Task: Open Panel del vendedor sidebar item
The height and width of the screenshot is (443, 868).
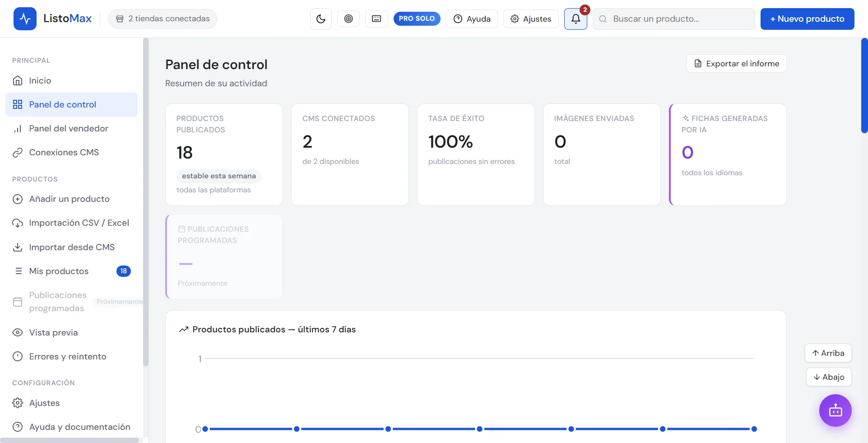Action: click(x=71, y=128)
